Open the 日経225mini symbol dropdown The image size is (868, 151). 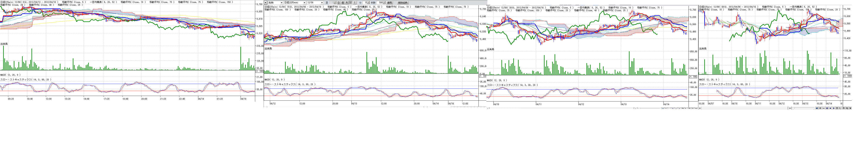coord(305,3)
